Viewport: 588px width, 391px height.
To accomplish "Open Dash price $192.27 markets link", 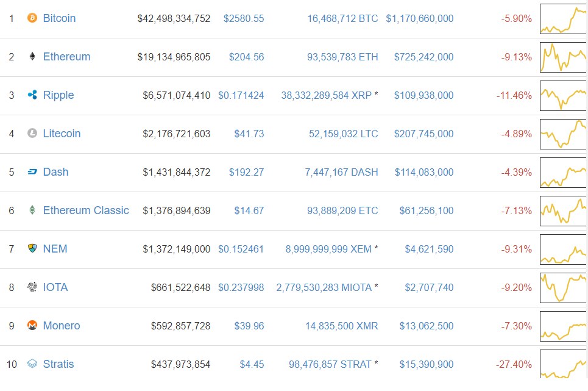I will [246, 172].
